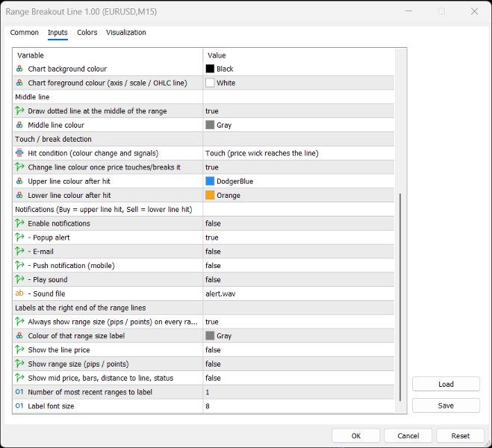Click the vertical scrollbar of inputs list
The image size is (492, 448).
point(400,296)
